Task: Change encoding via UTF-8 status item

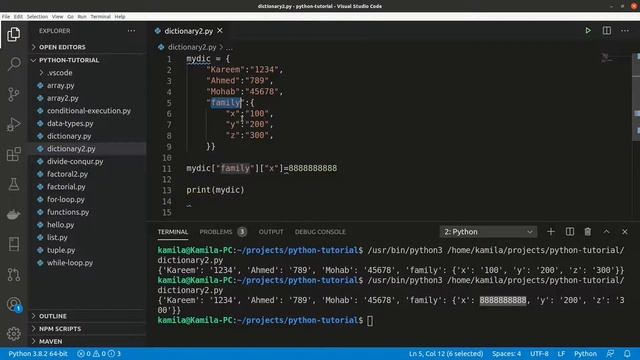Action: point(539,353)
